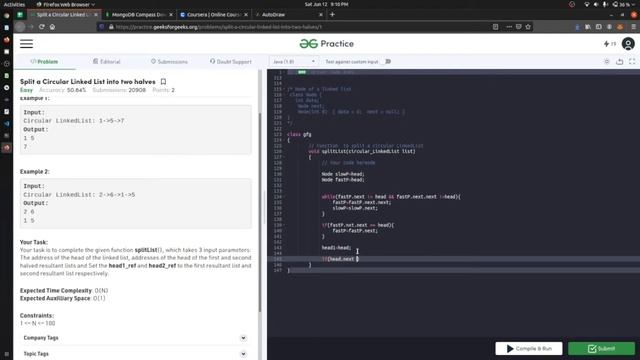Screen dimensions: 640x360
Task: Open Firefox library icon
Action: click(588, 27)
